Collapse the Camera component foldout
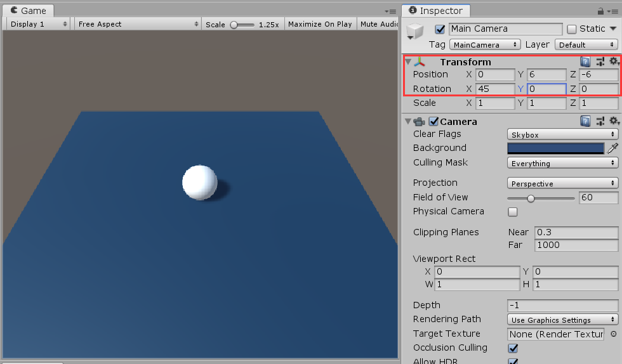The height and width of the screenshot is (364, 622). [408, 122]
